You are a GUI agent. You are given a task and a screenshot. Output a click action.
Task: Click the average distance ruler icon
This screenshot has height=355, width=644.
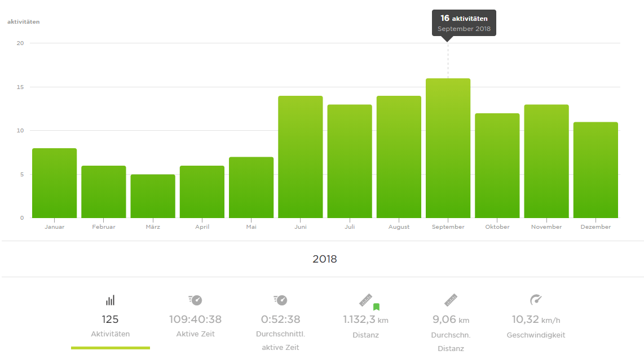coord(451,300)
